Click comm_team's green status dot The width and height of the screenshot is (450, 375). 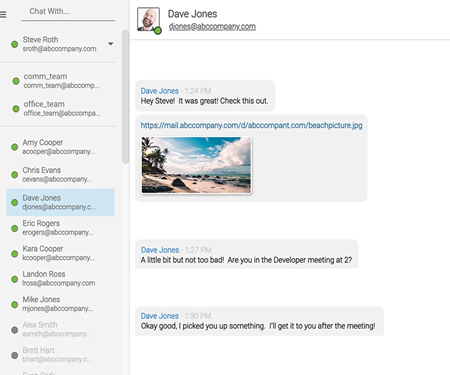[x=16, y=81]
